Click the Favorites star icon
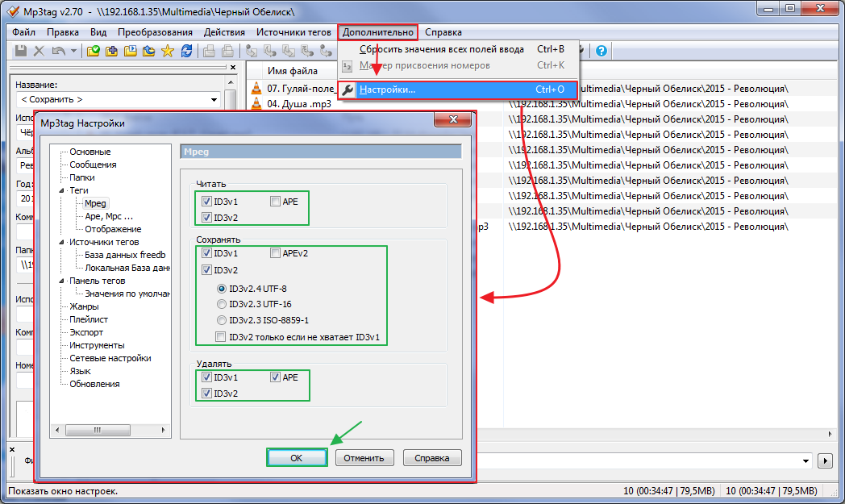The height and width of the screenshot is (504, 845). (x=168, y=51)
